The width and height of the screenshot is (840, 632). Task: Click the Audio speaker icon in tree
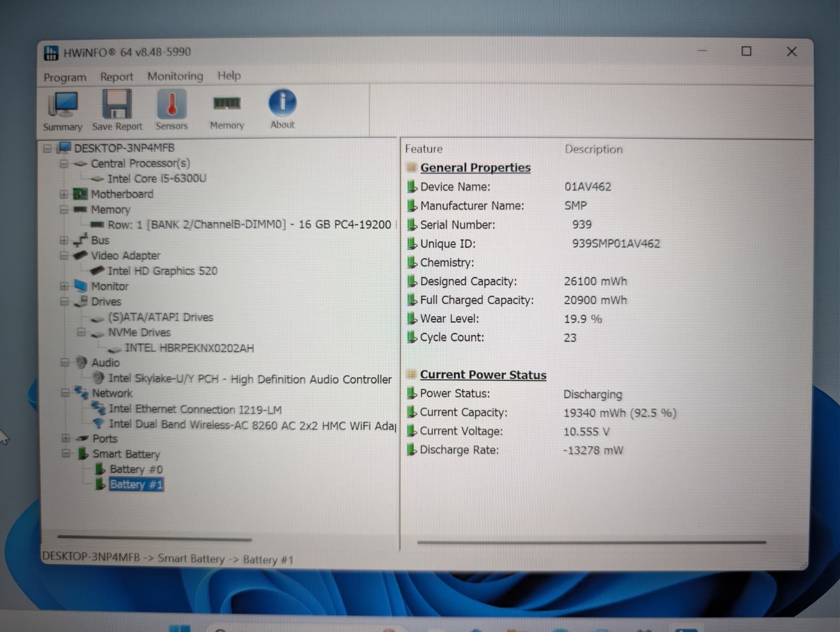click(81, 362)
